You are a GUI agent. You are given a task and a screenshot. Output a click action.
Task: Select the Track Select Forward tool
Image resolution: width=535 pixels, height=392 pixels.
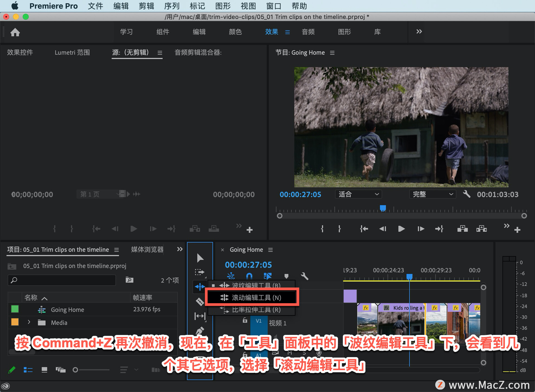200,272
